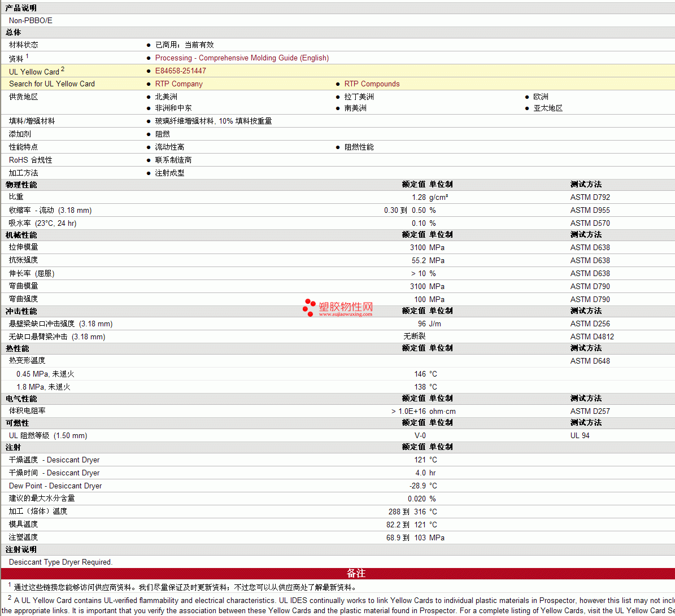Click the ASTM D792 test method

pos(590,198)
